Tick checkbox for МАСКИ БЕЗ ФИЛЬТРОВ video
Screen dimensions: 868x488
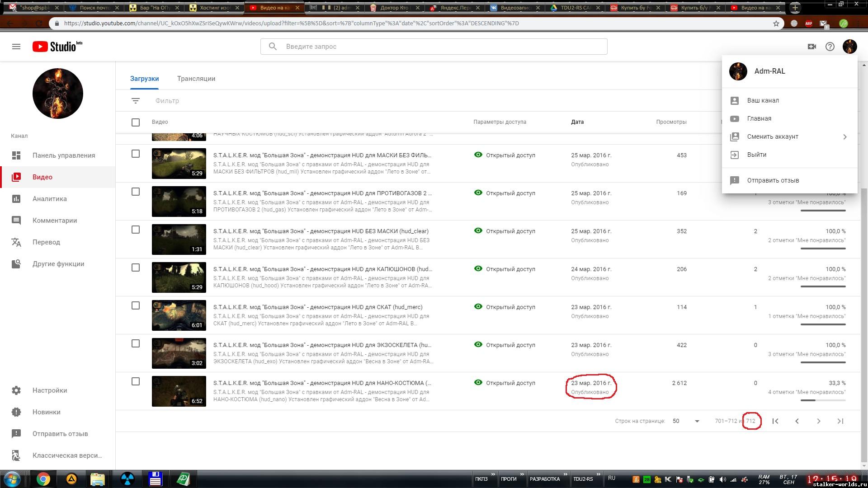(136, 154)
